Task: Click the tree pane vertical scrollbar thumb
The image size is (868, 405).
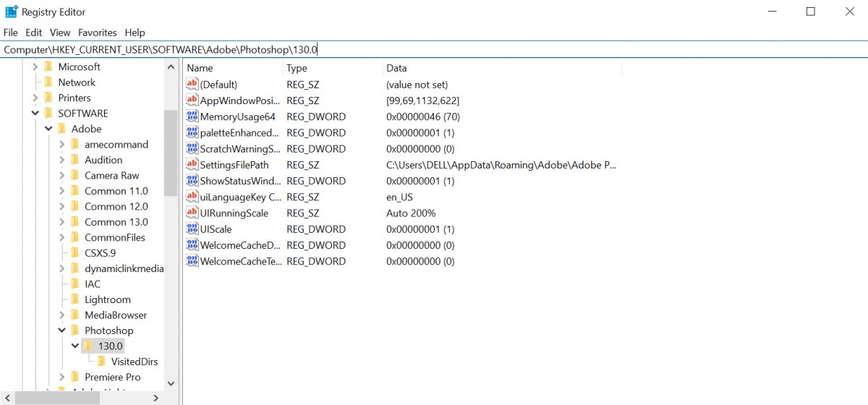Action: 171,153
